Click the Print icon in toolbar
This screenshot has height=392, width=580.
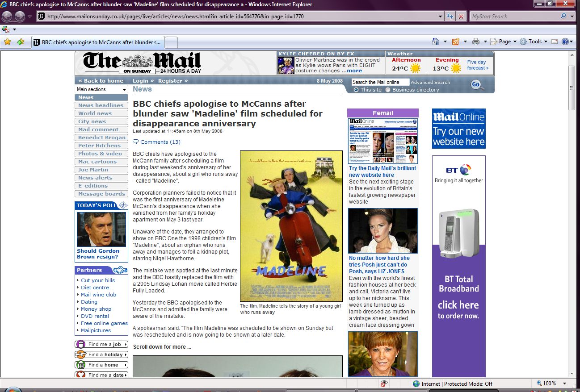476,42
